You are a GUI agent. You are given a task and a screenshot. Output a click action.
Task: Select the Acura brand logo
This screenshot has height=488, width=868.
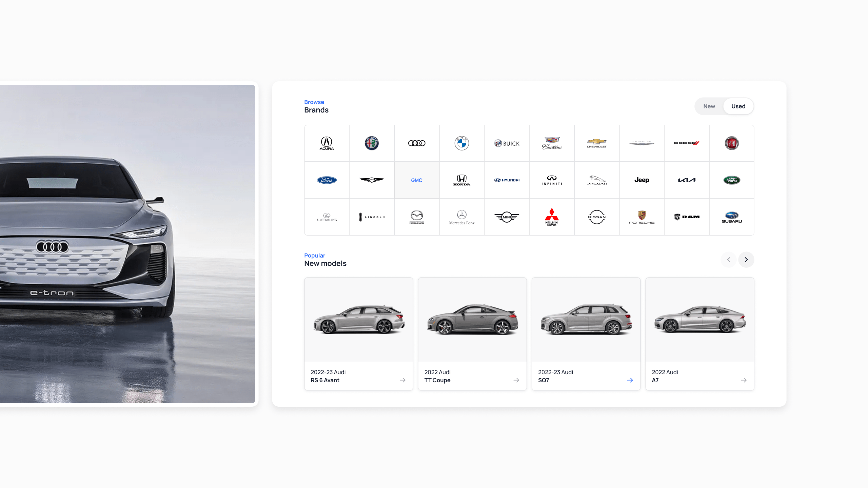point(327,143)
